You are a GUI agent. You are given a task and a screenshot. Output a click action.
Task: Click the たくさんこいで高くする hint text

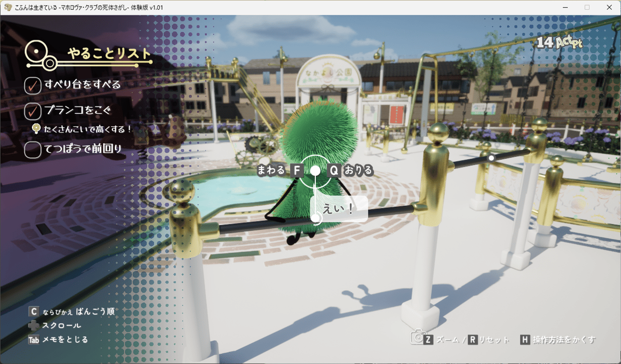tap(88, 129)
